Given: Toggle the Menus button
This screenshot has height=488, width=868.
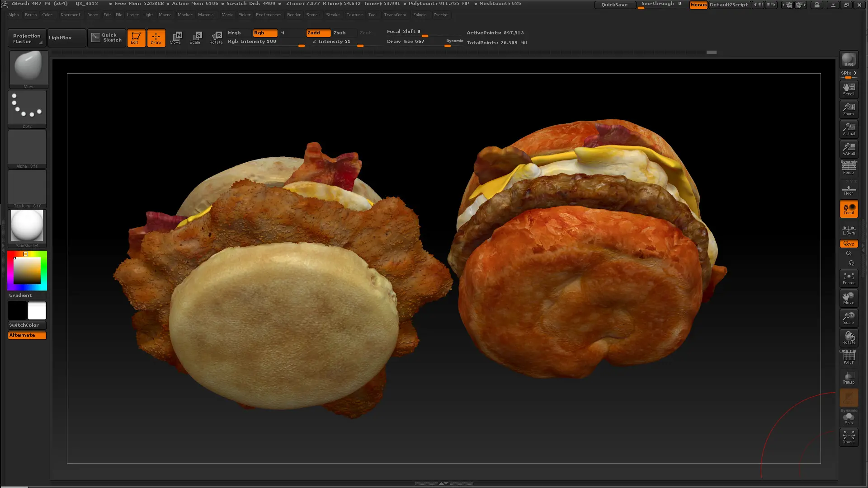Looking at the screenshot, I should coord(698,5).
